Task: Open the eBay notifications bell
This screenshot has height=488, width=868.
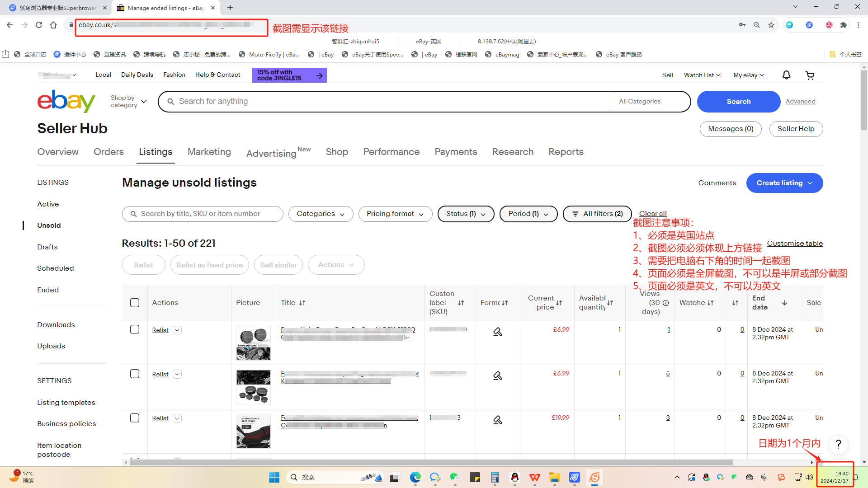Action: (786, 75)
